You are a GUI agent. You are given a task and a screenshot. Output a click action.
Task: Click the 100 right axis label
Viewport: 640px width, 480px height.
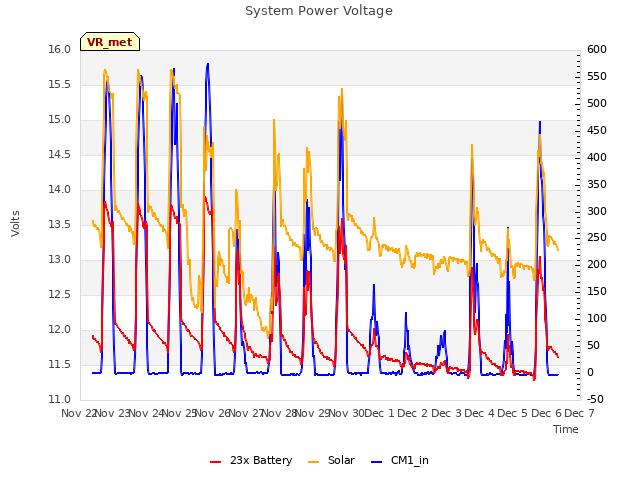[597, 318]
